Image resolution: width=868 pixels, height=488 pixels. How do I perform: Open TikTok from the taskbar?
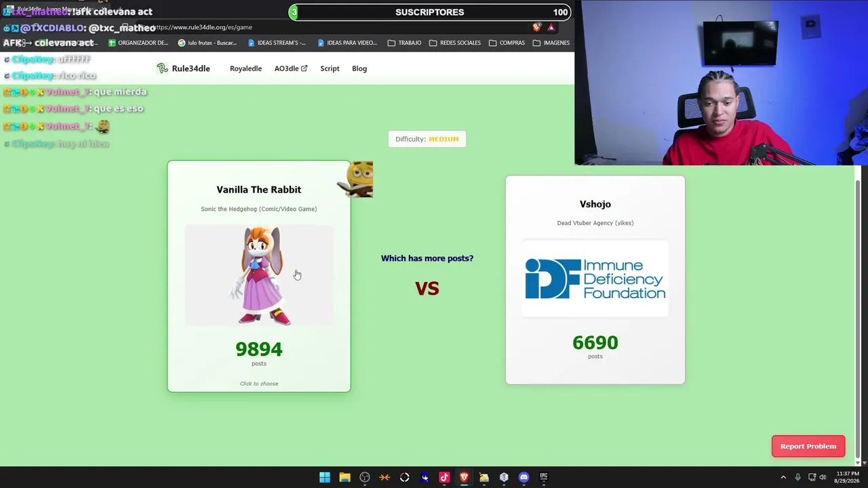coord(444,477)
